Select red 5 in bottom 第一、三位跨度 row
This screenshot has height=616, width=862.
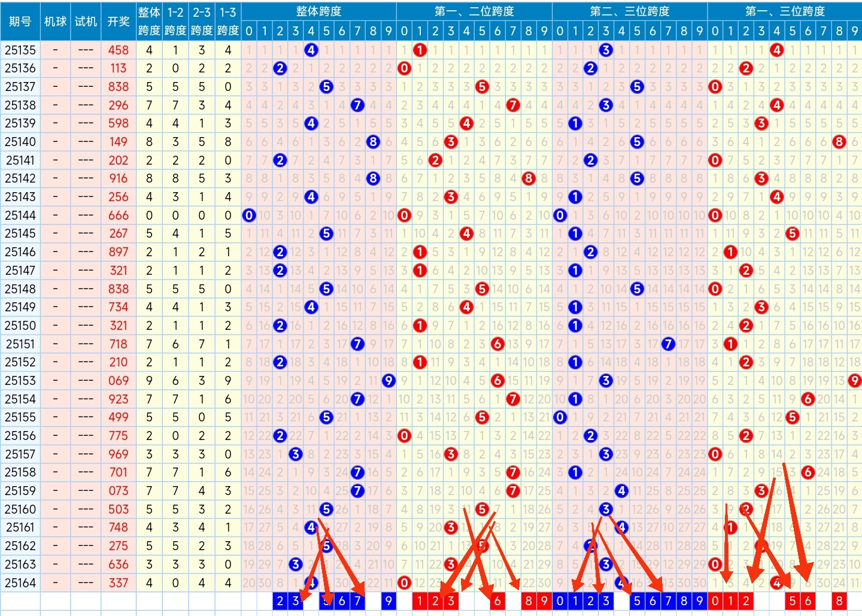[792, 600]
